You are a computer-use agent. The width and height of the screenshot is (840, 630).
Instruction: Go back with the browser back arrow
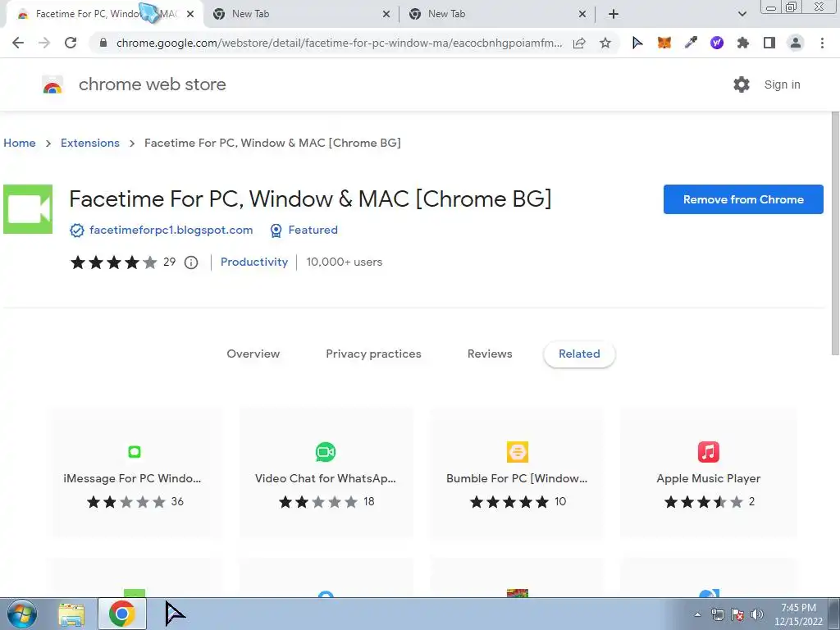point(18,43)
